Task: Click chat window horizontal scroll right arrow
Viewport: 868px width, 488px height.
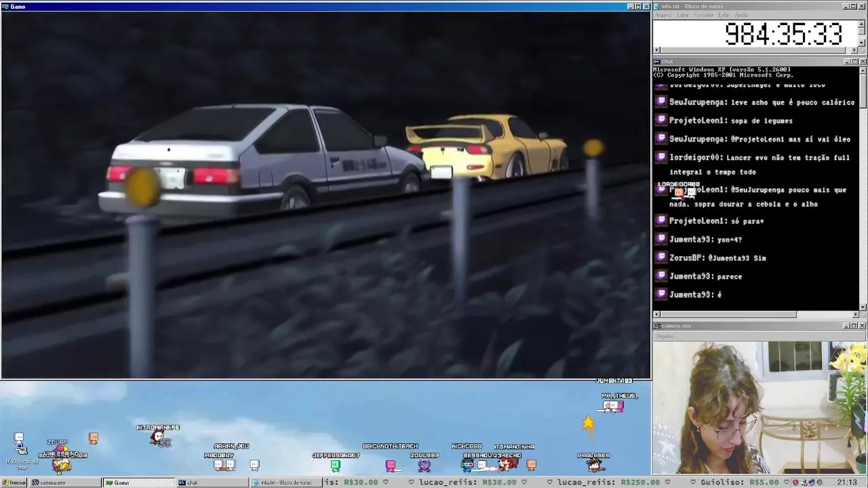Action: (856, 314)
